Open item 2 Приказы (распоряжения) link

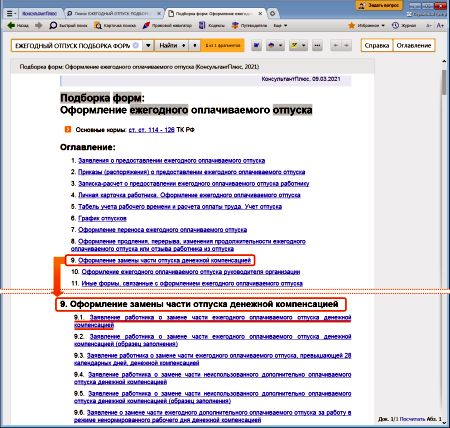tap(191, 172)
